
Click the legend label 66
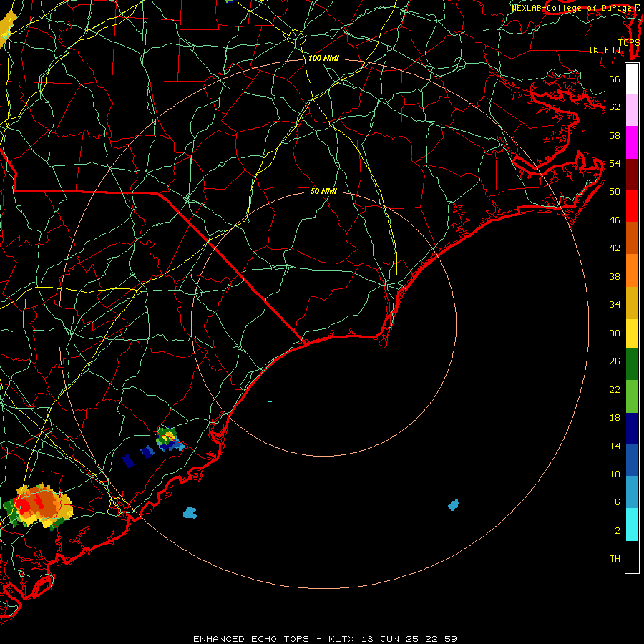pos(615,79)
